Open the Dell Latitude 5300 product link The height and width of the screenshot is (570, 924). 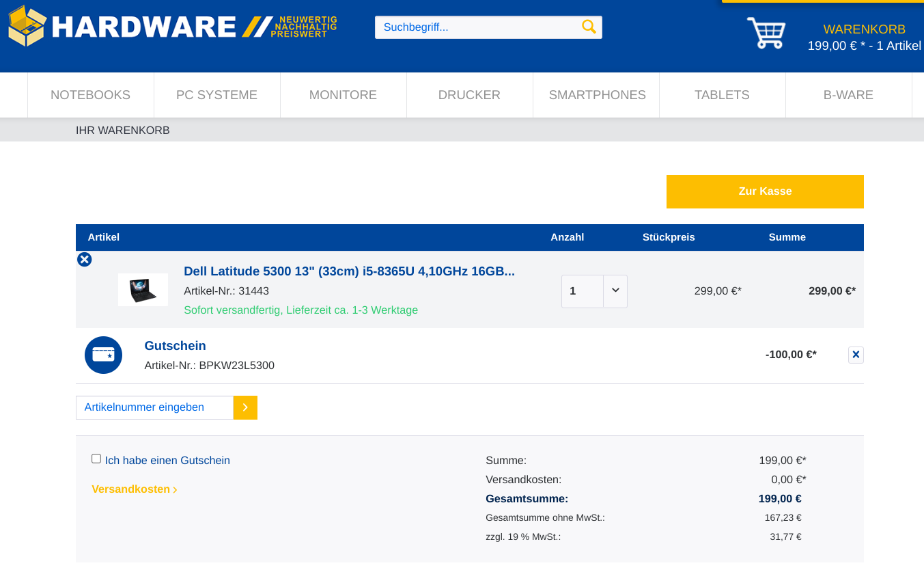[349, 271]
